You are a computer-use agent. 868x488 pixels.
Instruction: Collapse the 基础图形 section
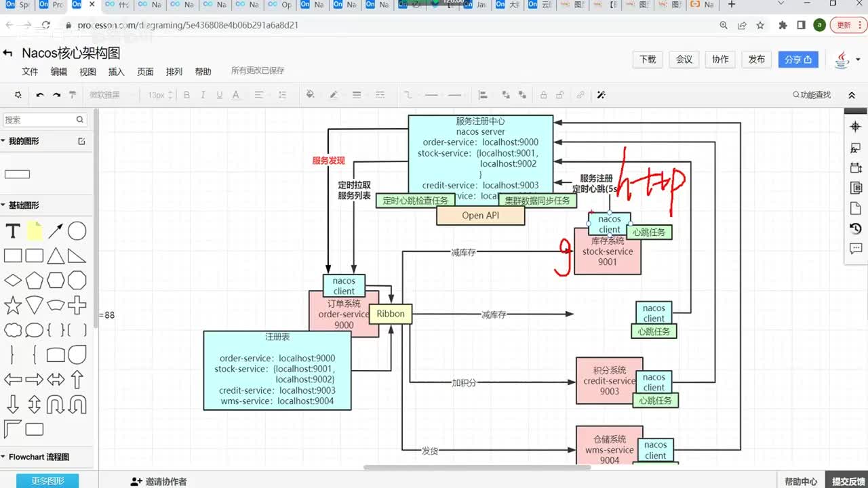pos(3,205)
